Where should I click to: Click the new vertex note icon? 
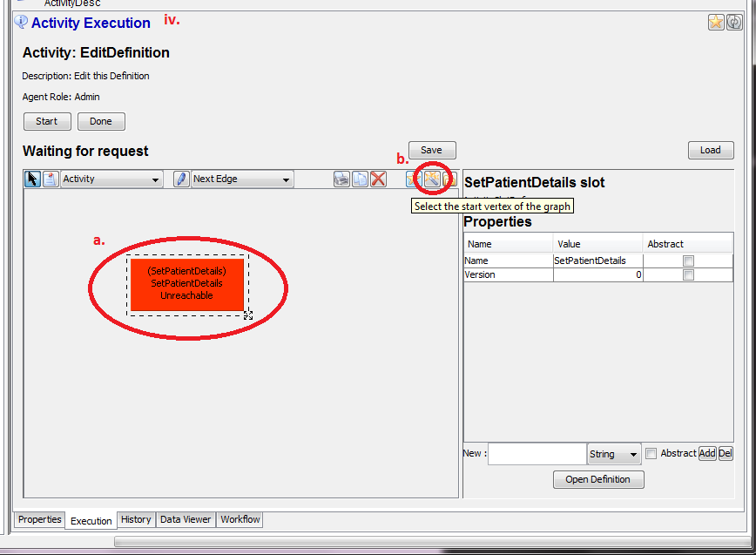pos(51,179)
